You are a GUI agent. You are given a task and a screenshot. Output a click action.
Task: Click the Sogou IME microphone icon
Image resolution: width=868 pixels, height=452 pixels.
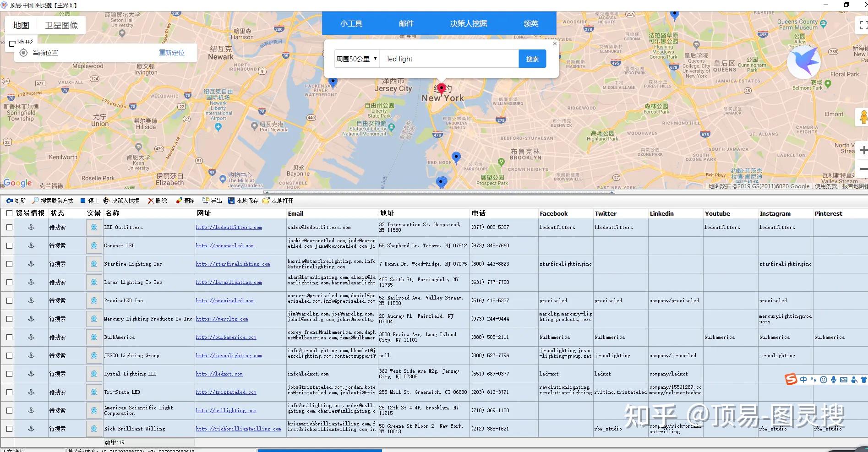click(x=834, y=380)
